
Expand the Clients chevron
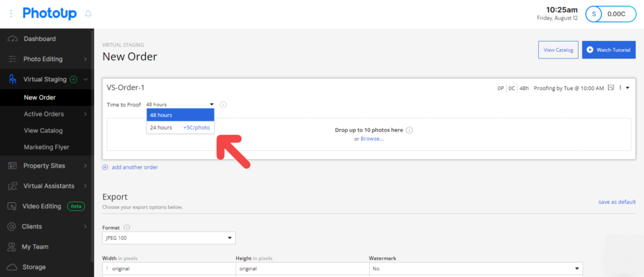86,227
